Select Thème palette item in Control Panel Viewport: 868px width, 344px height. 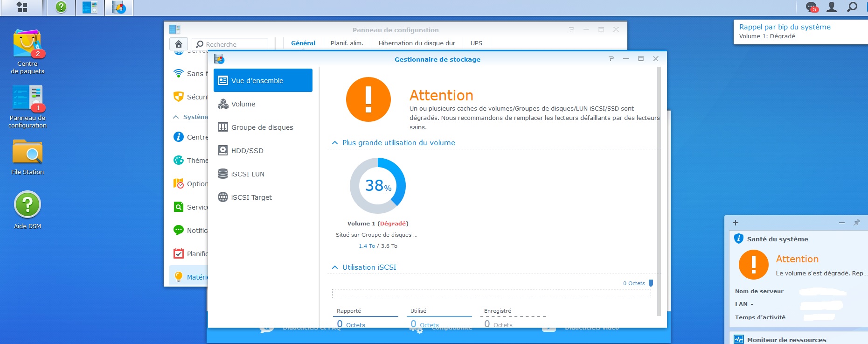[189, 161]
